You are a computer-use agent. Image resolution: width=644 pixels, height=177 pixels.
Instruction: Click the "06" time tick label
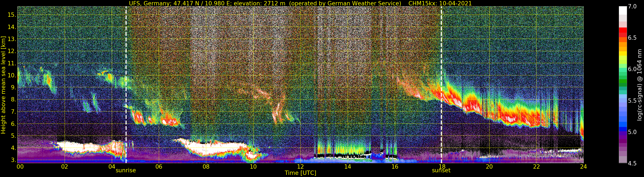(x=159, y=166)
